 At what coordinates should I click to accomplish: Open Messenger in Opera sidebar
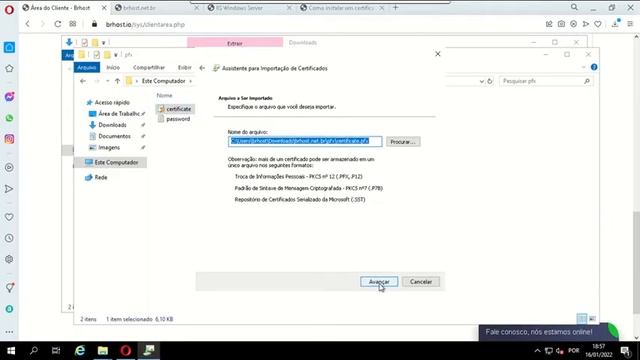[x=9, y=97]
